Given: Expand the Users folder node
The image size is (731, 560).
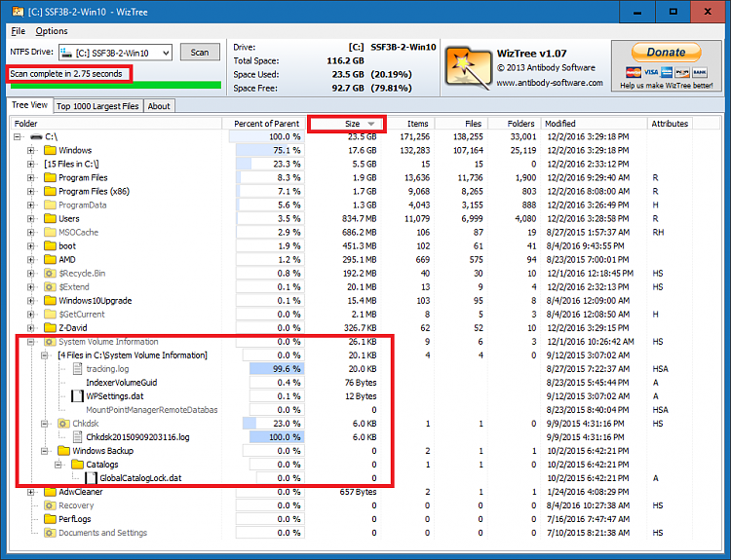Looking at the screenshot, I should (31, 218).
